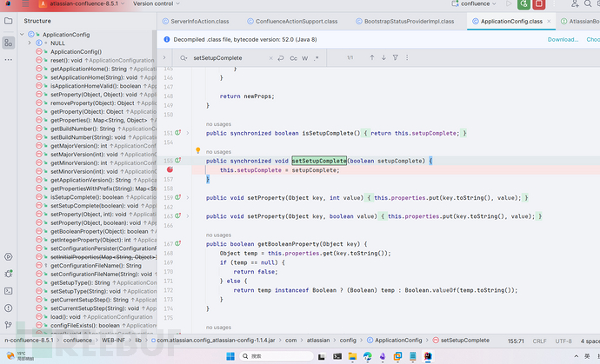This screenshot has width=600, height=364.
Task: Expand folded setProperty boolean method line 163
Action: click(188, 216)
